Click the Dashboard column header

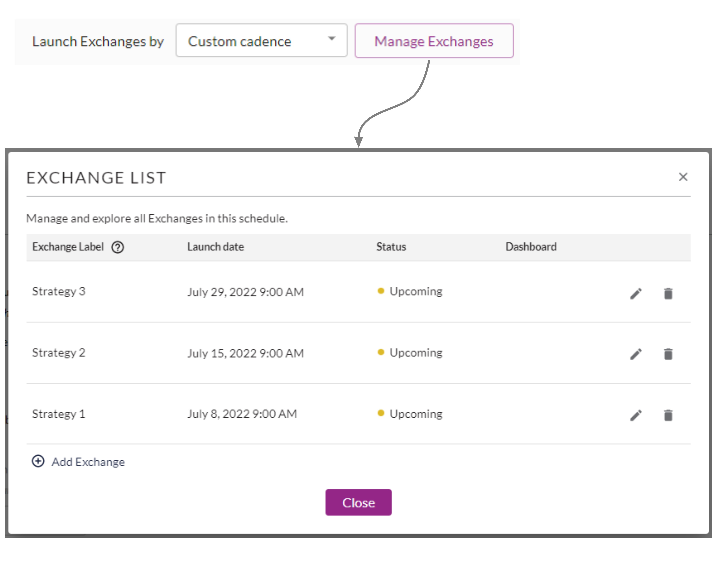coord(531,247)
